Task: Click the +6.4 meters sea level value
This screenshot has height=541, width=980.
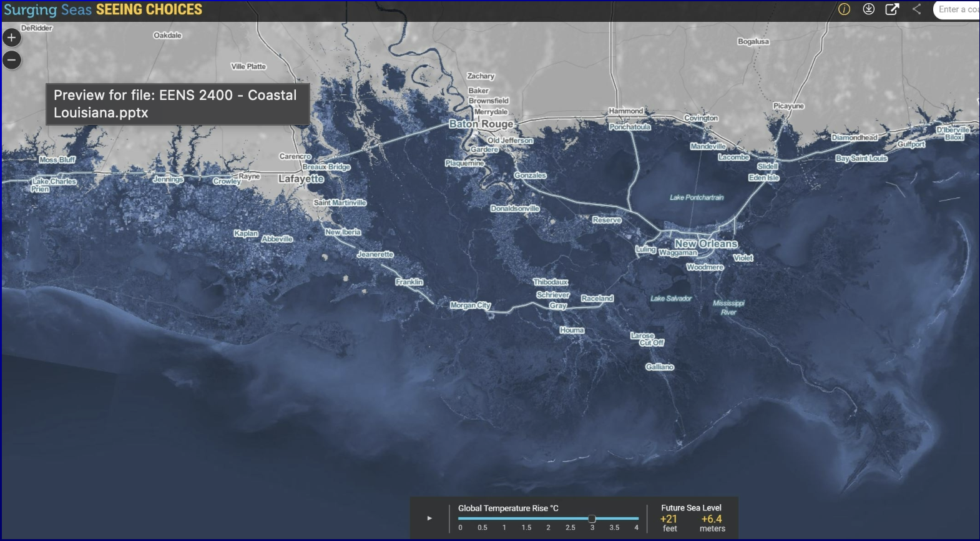Action: point(712,519)
